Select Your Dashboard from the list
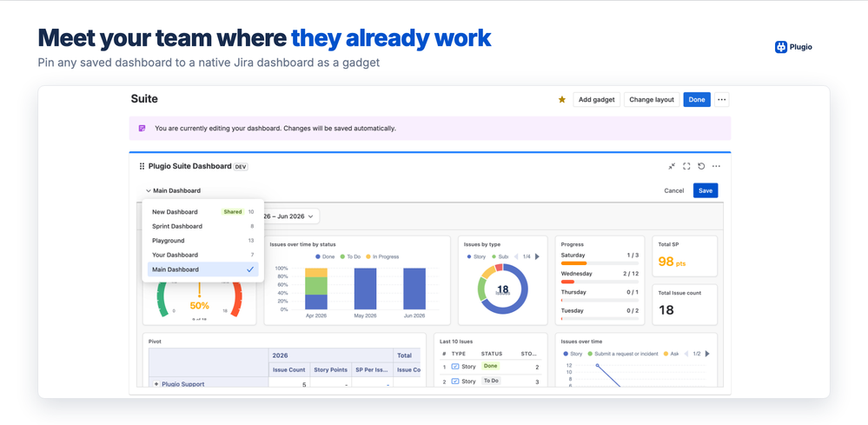 point(202,256)
